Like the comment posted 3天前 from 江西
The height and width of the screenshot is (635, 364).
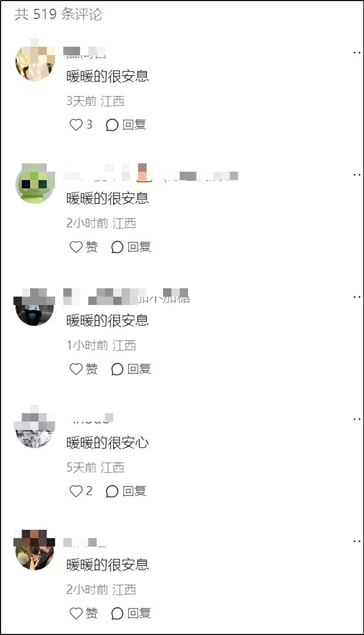click(x=76, y=125)
